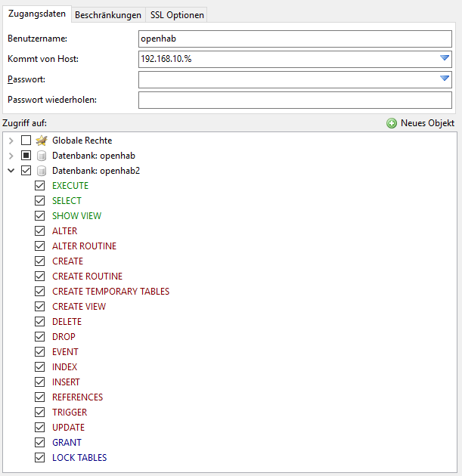Uncheck the GRANT privilege
Viewport: 462px width, 476px height.
point(39,442)
